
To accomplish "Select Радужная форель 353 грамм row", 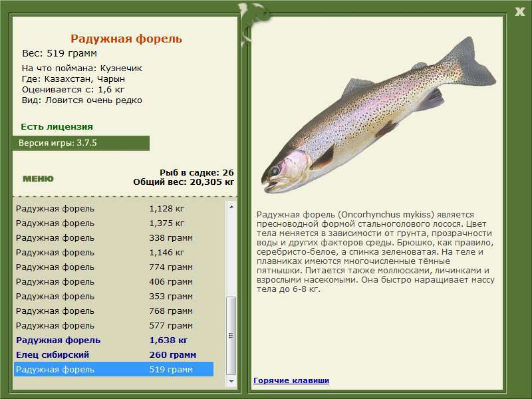I will [x=114, y=296].
